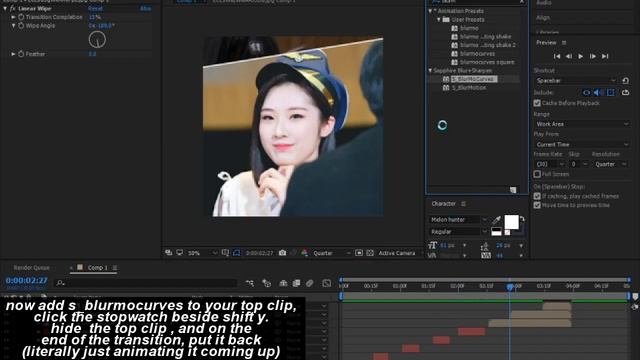Enable the Full Screen checkbox
The height and width of the screenshot is (360, 640).
click(537, 174)
